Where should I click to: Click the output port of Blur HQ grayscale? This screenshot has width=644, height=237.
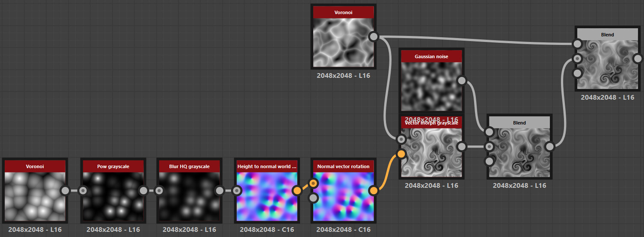coord(220,190)
